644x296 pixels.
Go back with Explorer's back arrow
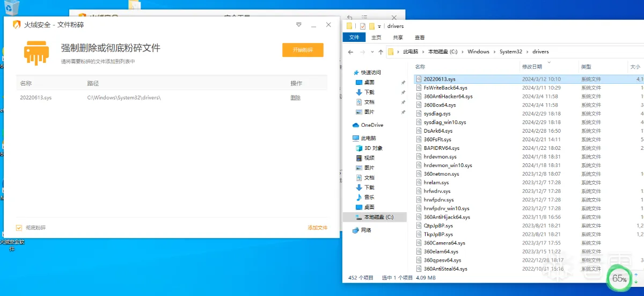[350, 52]
